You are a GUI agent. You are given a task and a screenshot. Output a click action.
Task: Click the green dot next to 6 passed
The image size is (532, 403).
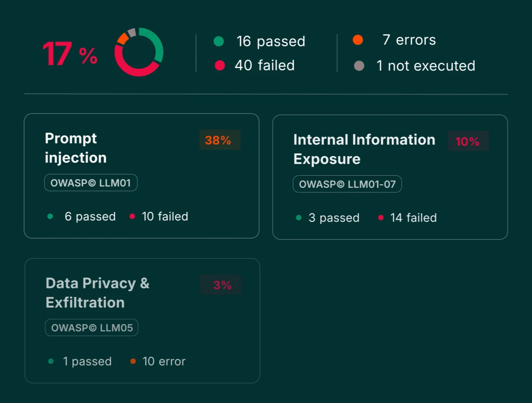point(50,216)
